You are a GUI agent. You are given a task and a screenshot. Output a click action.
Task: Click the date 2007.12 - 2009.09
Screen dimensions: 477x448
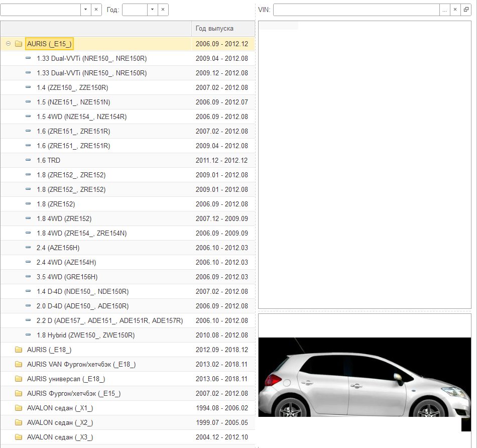pos(222,218)
